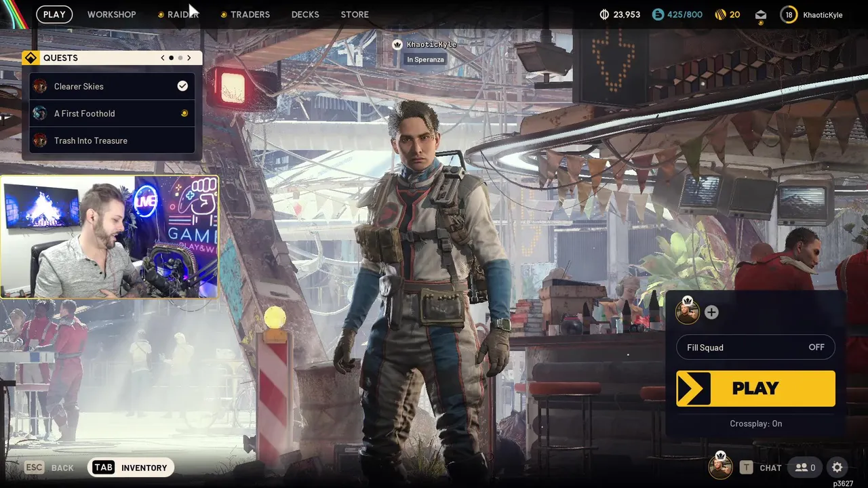Click the blue 425/800 currency icon
This screenshot has width=868, height=488.
[x=658, y=14]
